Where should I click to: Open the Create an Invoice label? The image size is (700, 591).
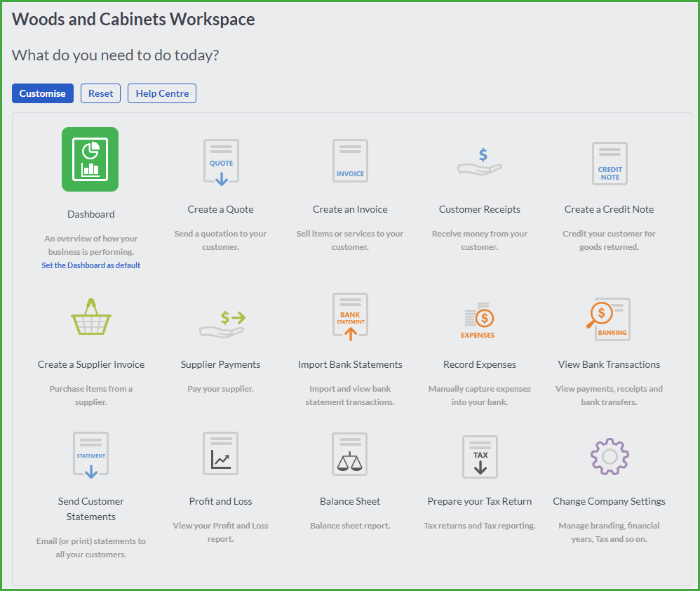[350, 209]
